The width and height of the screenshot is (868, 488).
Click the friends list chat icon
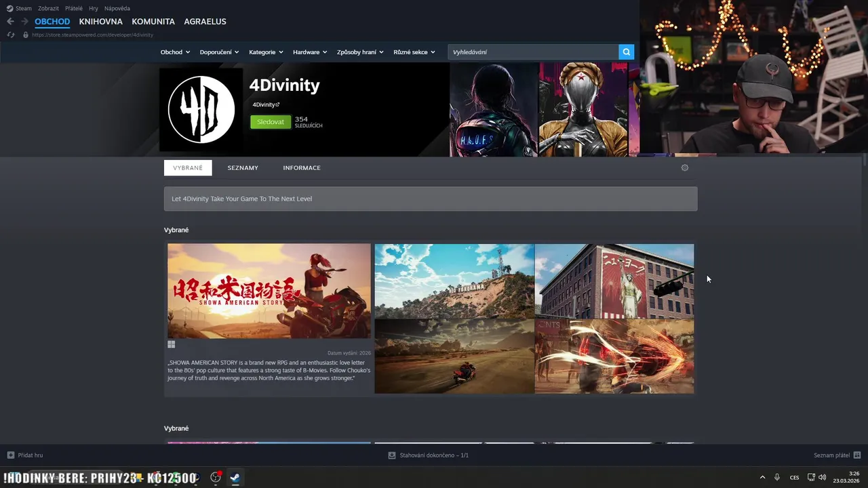(x=857, y=455)
